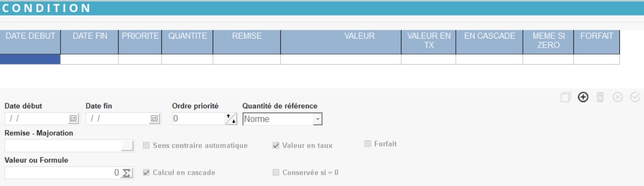
Task: Uncheck the Valeur en taux checkbox
Action: [x=276, y=145]
